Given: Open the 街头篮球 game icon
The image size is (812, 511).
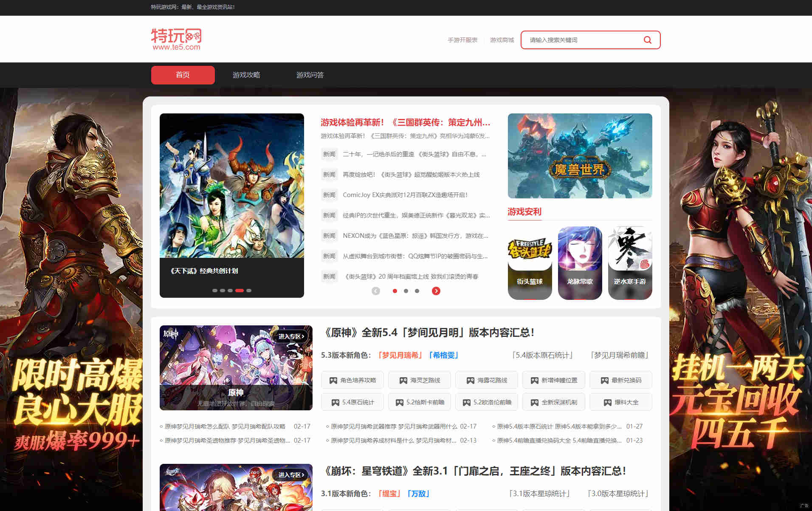Looking at the screenshot, I should (530, 263).
